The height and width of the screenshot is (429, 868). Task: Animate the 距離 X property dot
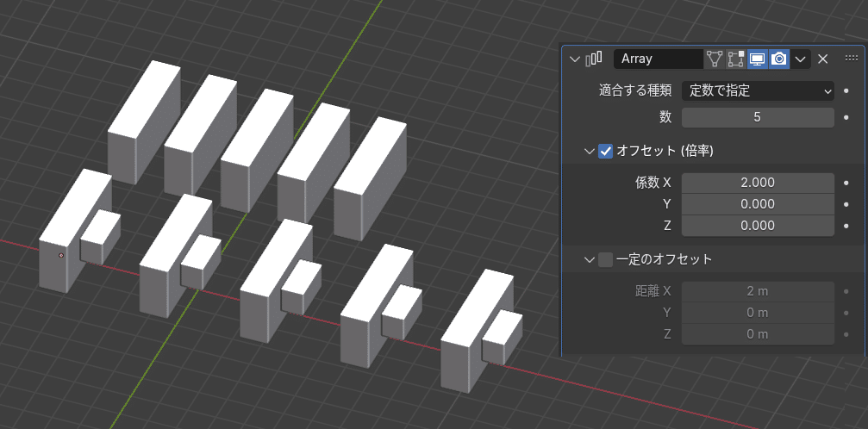click(846, 291)
